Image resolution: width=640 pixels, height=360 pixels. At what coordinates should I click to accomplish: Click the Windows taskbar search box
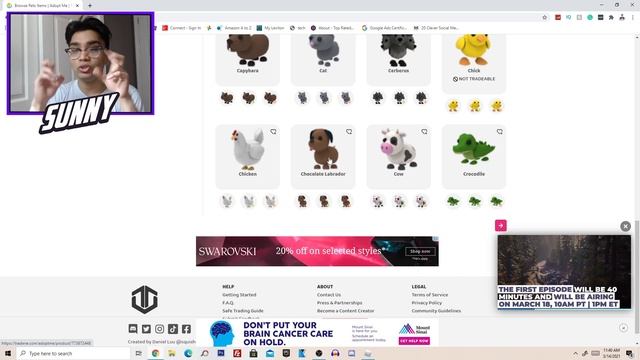(73, 353)
